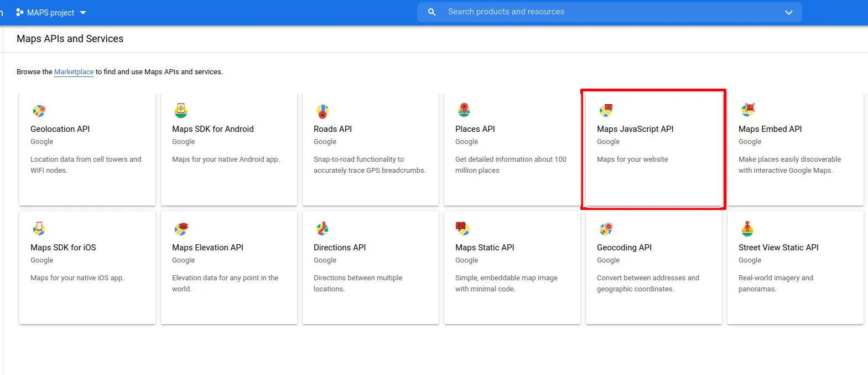This screenshot has width=868, height=375.
Task: Open the Directions API title
Action: 340,248
